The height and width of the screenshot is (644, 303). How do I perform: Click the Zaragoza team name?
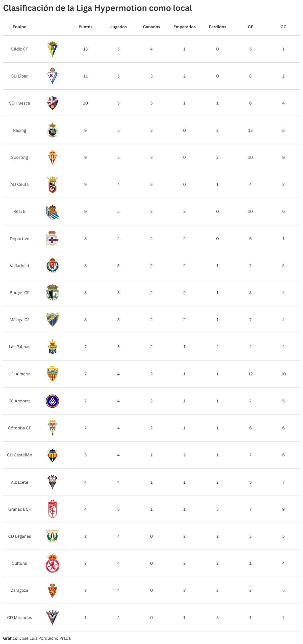click(19, 590)
